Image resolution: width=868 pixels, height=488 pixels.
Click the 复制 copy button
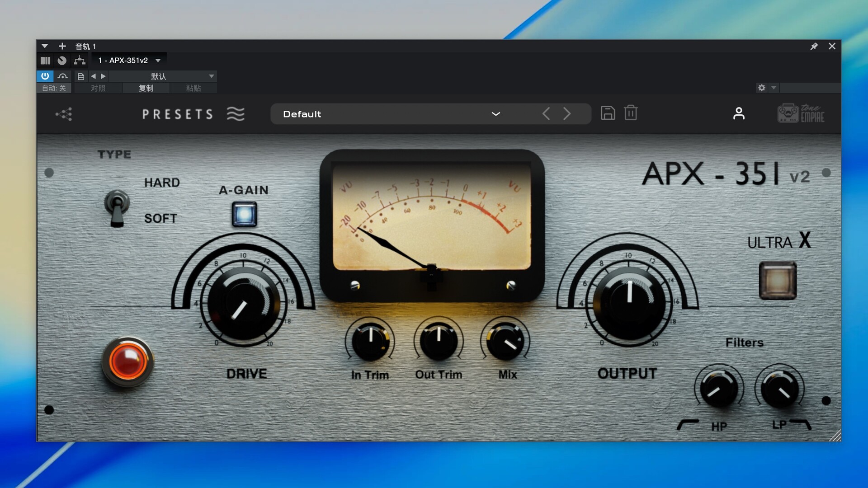pyautogui.click(x=146, y=88)
